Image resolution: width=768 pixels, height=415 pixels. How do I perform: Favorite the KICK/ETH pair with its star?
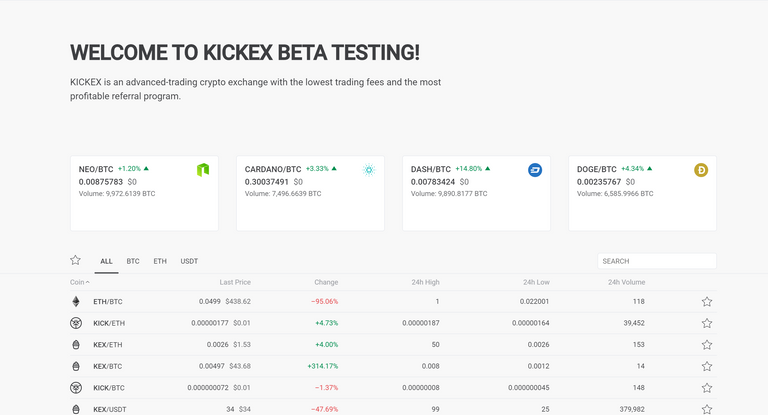pyautogui.click(x=707, y=323)
